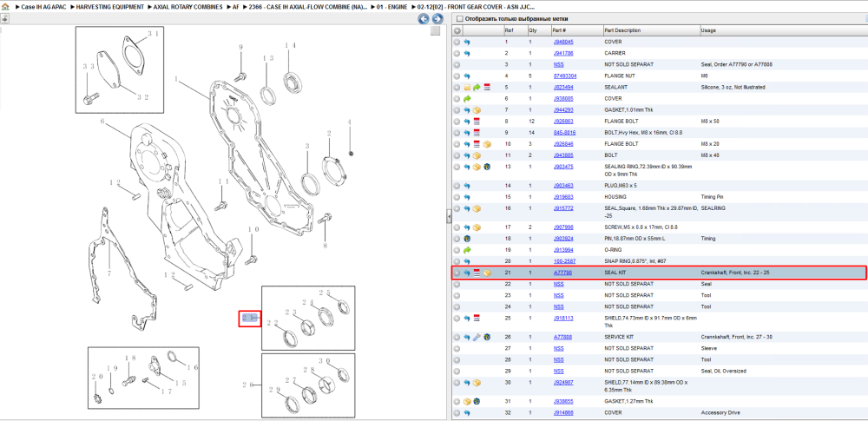Open part number link J914868
This screenshot has height=421, width=868.
click(x=563, y=412)
